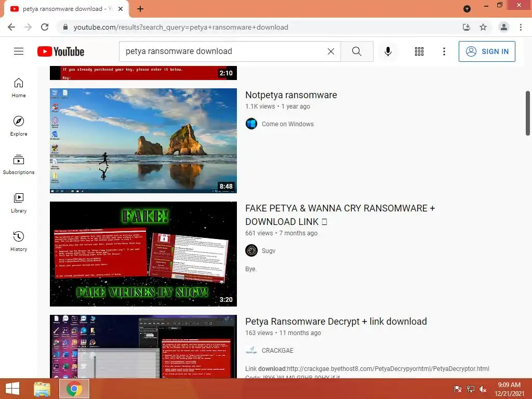Open the Petya Ransomware Decrypt thumbnail
This screenshot has width=532, height=399.
pos(143,347)
